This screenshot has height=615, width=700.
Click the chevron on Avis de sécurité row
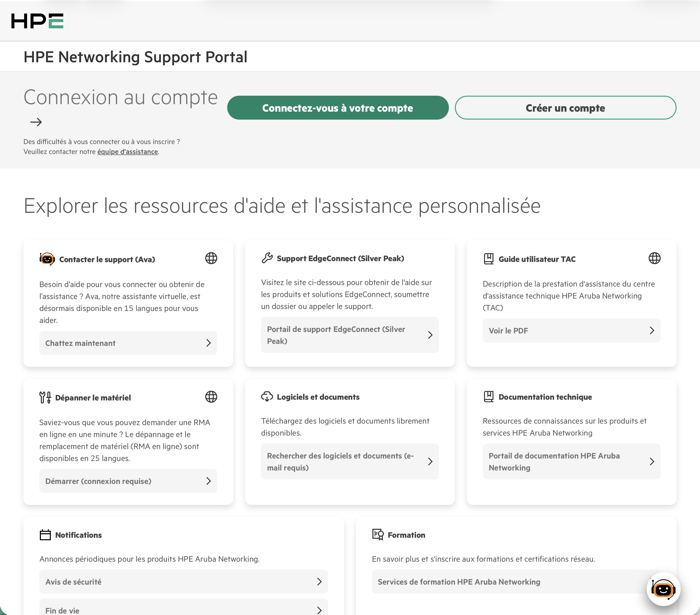(x=320, y=582)
